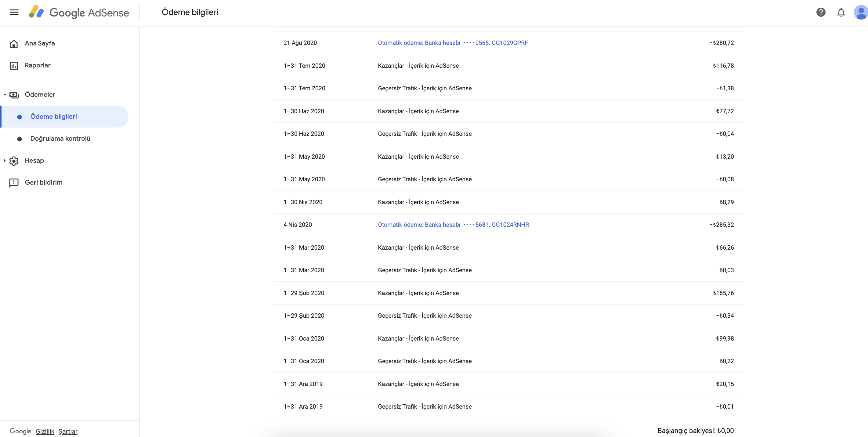The height and width of the screenshot is (437, 868).
Task: Click the ₺20,15 earnings amount
Action: (725, 384)
